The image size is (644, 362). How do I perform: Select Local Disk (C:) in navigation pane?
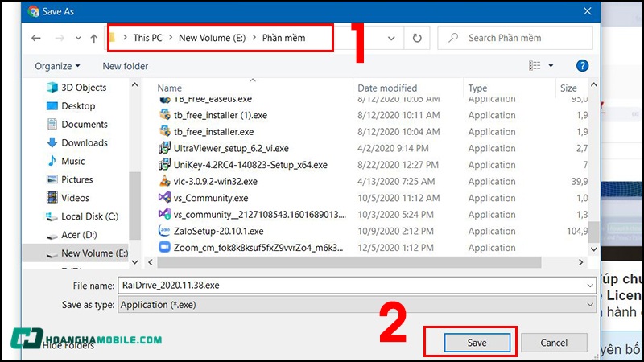tap(89, 216)
